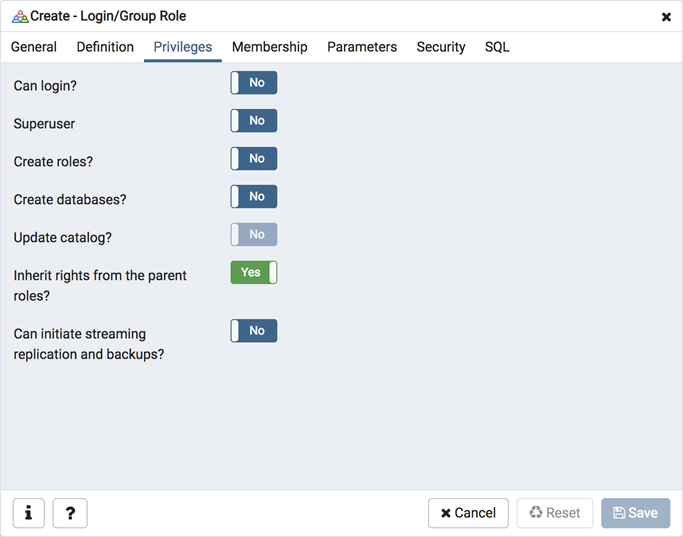
Task: Enable the Create roles? switch
Action: (254, 159)
